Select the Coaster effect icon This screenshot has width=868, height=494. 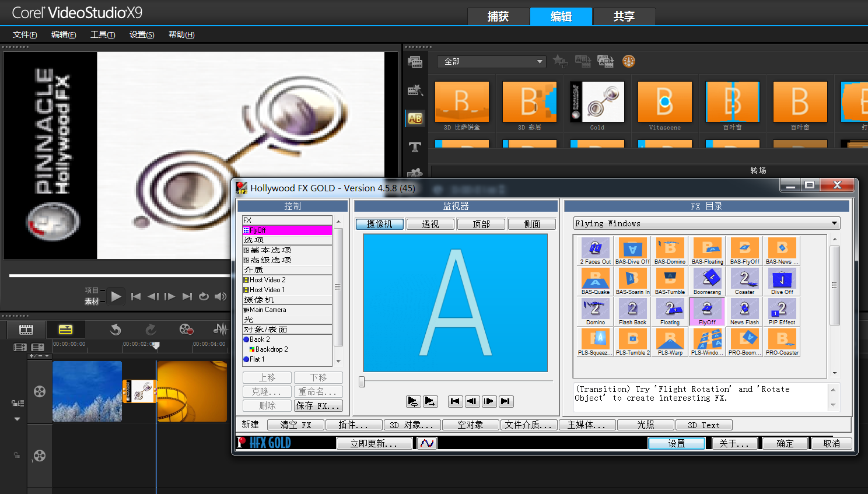coord(744,281)
